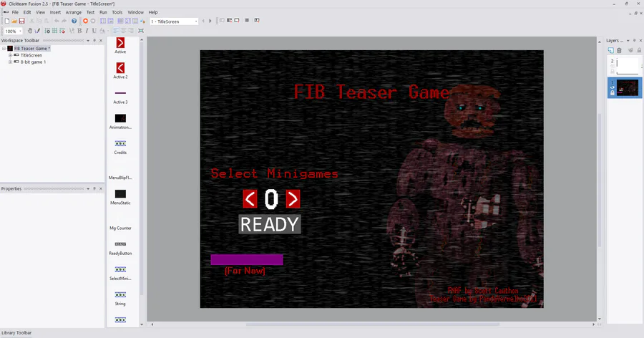644x338 pixels.
Task: Delete layer with trash icon
Action: point(619,50)
